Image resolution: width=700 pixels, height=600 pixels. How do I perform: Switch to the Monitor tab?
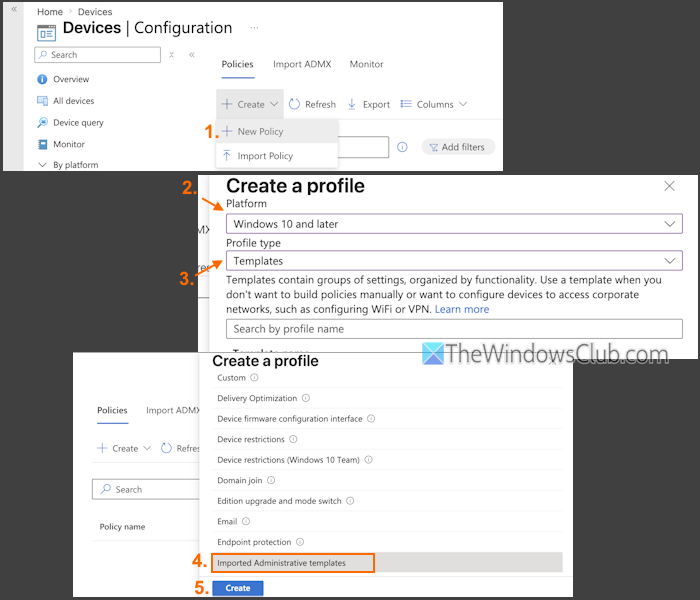pyautogui.click(x=366, y=64)
